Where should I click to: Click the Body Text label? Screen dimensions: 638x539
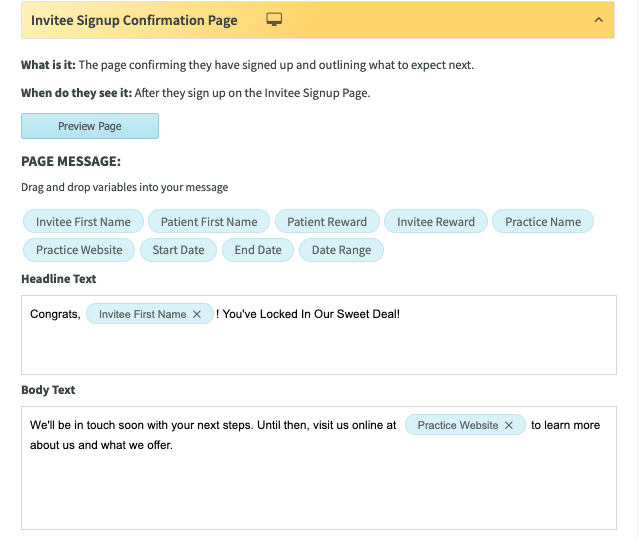[x=48, y=390]
